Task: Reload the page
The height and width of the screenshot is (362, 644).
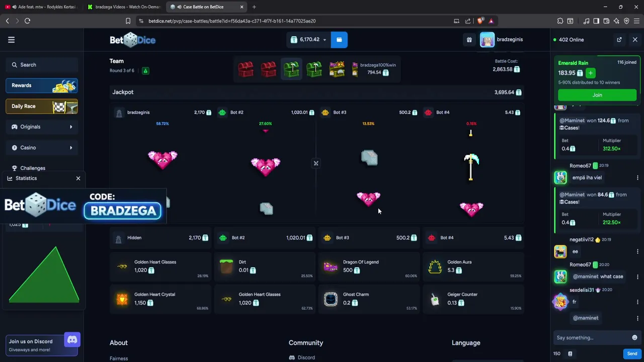Action: pos(27,21)
